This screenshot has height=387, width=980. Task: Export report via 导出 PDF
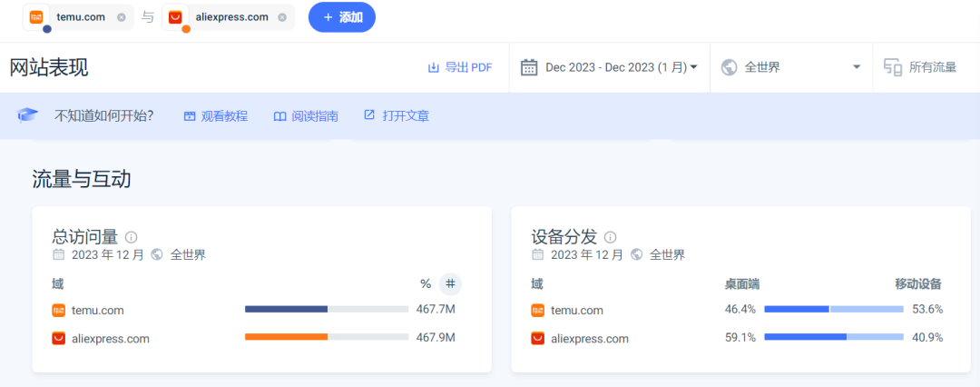tap(459, 67)
